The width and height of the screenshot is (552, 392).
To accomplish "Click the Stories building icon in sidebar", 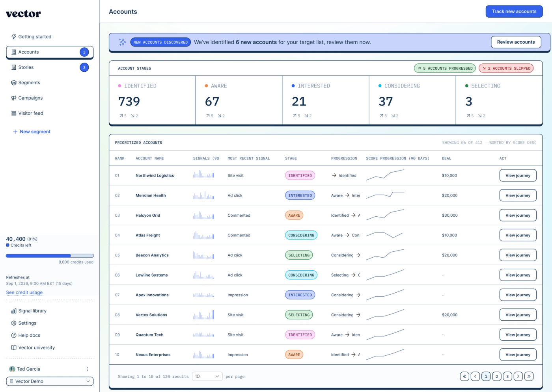I will click(14, 67).
